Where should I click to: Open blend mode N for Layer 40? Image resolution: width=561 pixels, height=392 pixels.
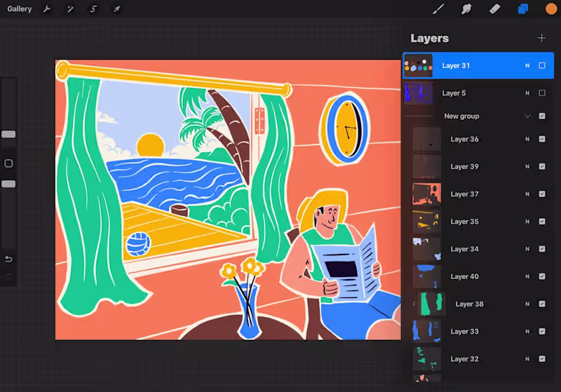click(x=527, y=276)
